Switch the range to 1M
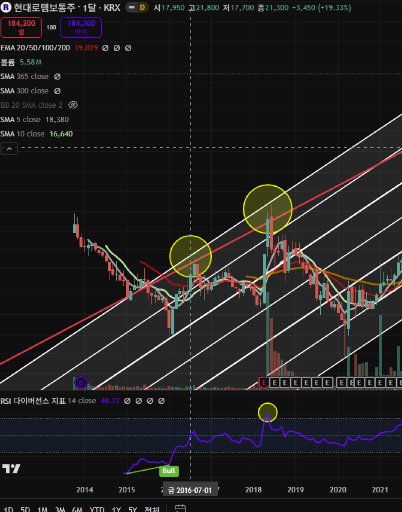Viewport: 402px width, 512px height. (43, 509)
